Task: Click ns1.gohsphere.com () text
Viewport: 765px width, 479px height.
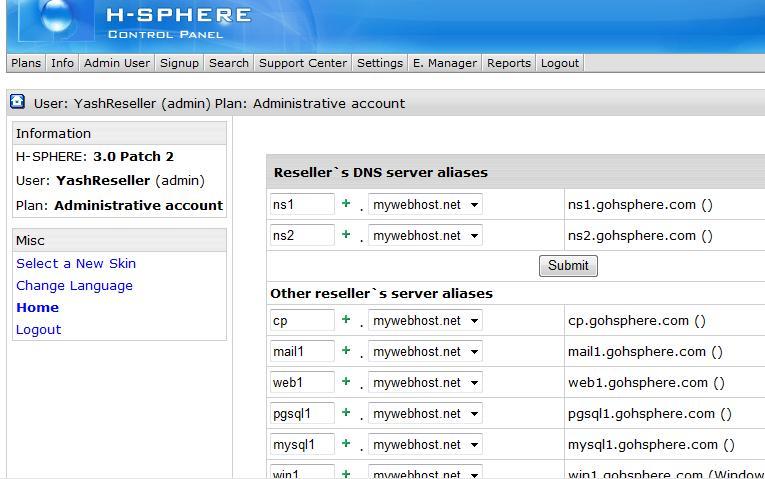Action: click(640, 205)
